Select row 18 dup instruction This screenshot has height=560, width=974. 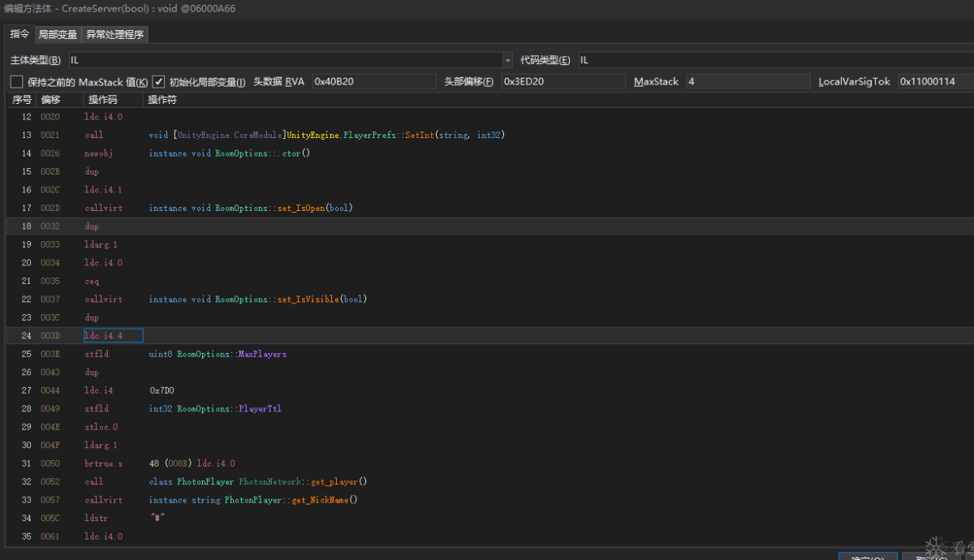click(92, 226)
